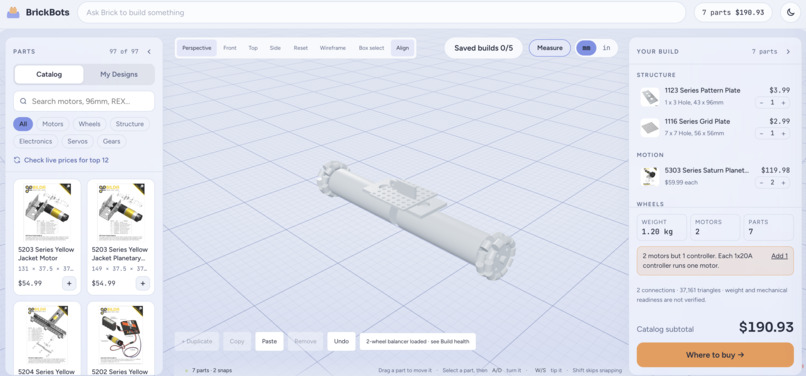The height and width of the screenshot is (376, 806).
Task: Open 1123 Series Pattern Plate thumbnail
Action: pos(650,97)
